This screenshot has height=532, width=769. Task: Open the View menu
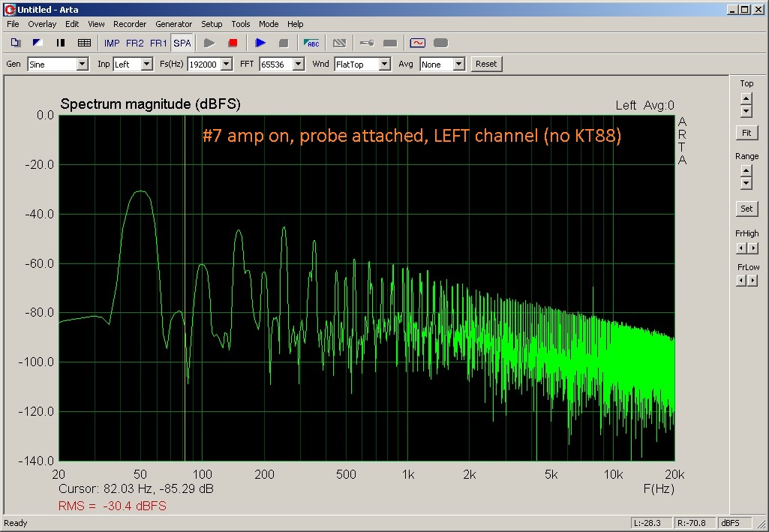tap(96, 24)
